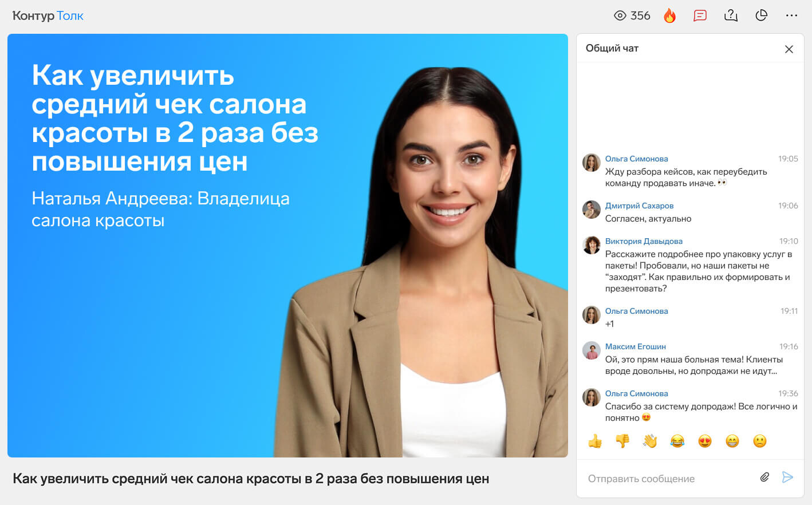The height and width of the screenshot is (505, 812).
Task: Send the sad face emoji reaction
Action: point(760,441)
